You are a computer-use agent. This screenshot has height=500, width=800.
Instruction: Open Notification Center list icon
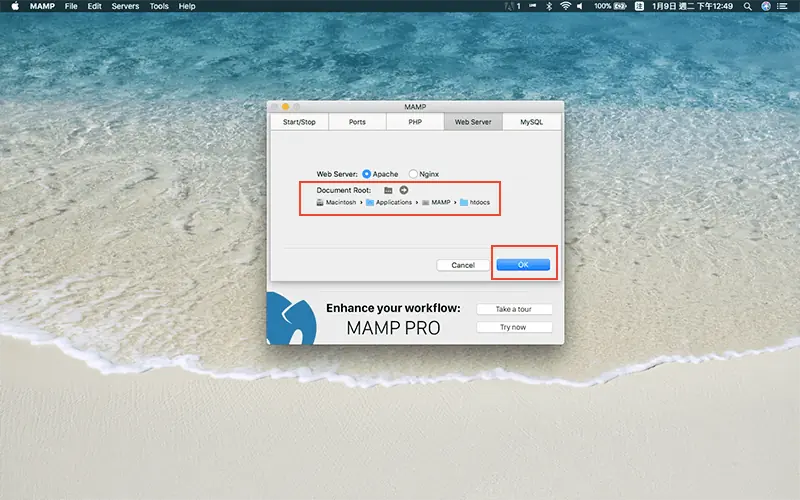pyautogui.click(x=782, y=6)
